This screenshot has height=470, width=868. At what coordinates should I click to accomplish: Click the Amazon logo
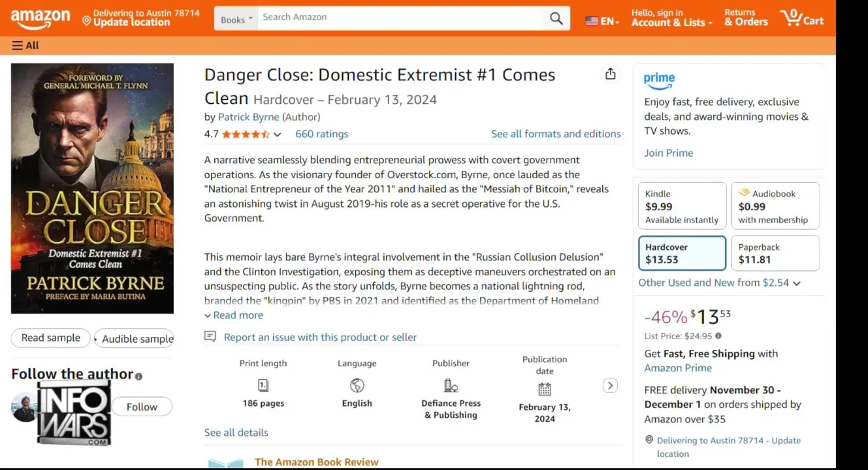[x=40, y=19]
